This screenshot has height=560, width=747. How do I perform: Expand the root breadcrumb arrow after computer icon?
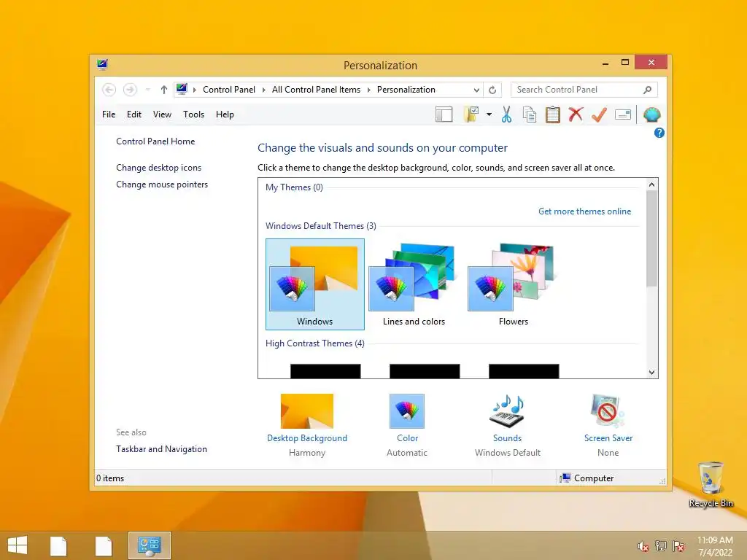click(194, 90)
